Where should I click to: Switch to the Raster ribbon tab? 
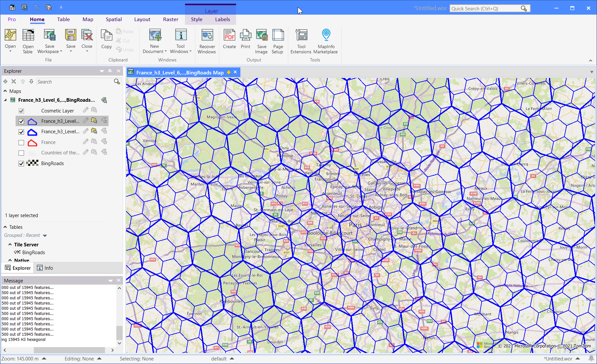coord(171,19)
